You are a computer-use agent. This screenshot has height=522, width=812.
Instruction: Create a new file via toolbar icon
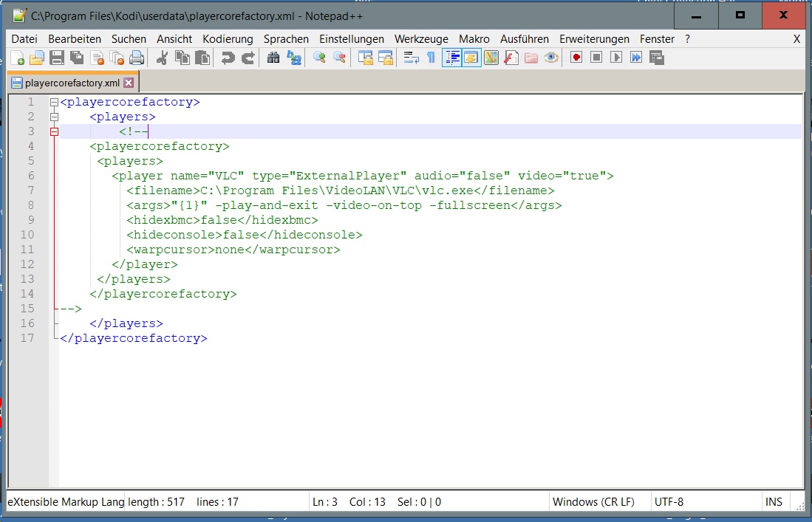pos(17,58)
